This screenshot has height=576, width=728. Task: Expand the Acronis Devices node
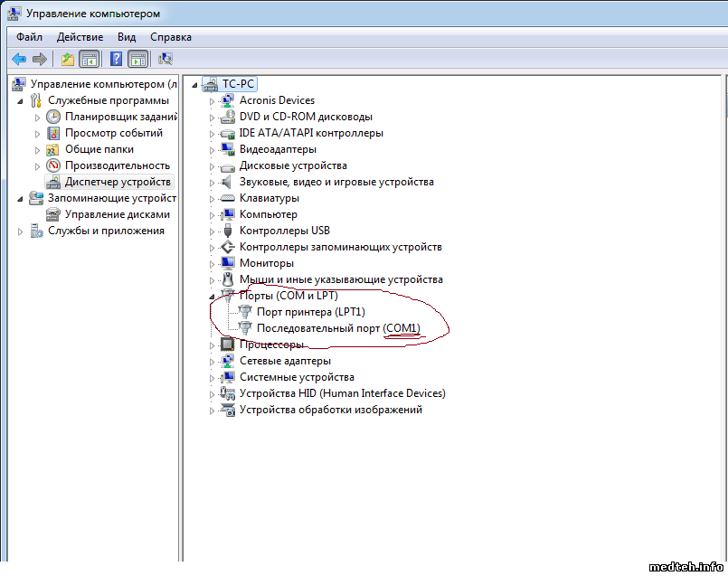(x=213, y=101)
